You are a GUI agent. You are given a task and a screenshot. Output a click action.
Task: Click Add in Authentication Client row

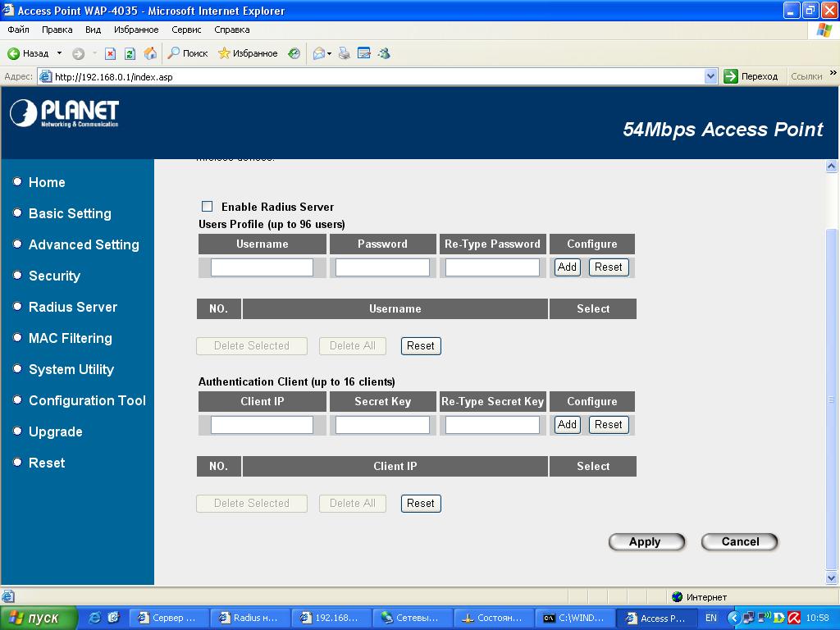(567, 424)
